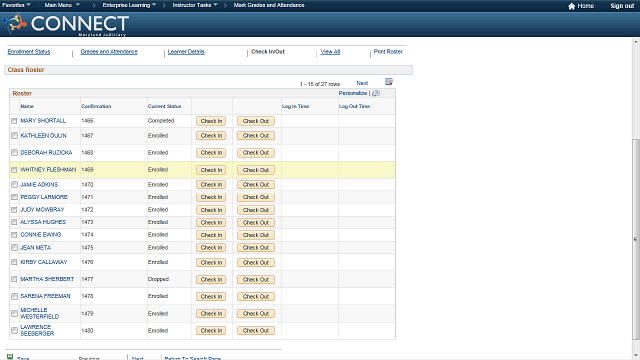
Task: Click scrollbar up arrow at top right
Action: 636,41
